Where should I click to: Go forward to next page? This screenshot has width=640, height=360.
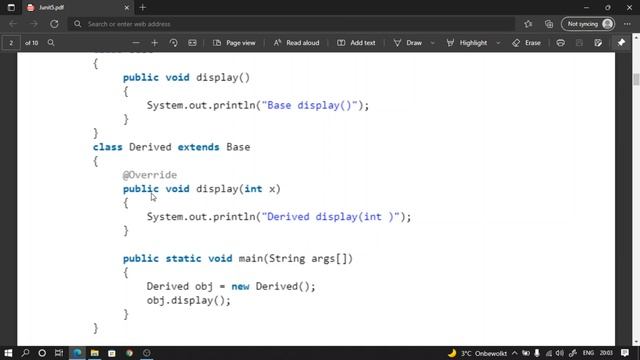coord(33,24)
